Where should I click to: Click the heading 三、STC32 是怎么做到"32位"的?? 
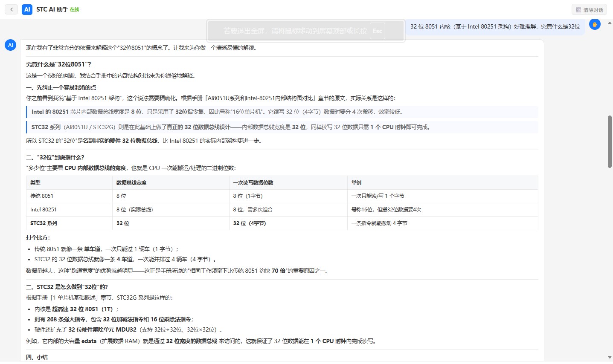(67, 287)
